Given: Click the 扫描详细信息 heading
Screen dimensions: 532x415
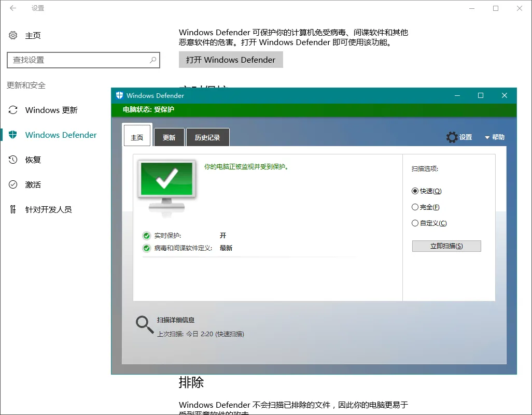Looking at the screenshot, I should pos(175,320).
